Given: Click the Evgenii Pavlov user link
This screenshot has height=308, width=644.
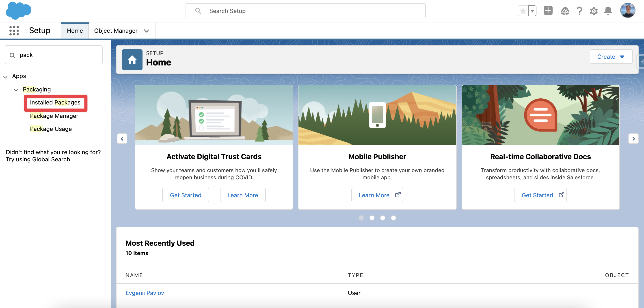Looking at the screenshot, I should 145,293.
